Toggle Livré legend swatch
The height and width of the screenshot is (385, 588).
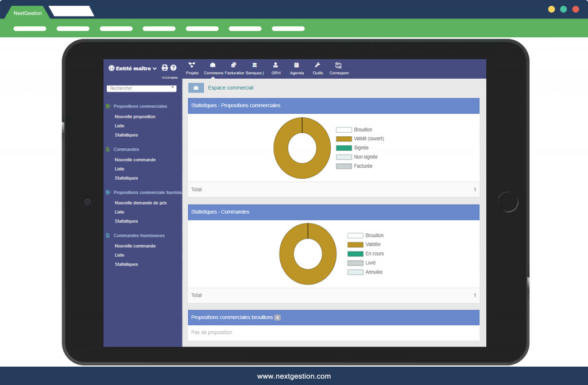355,263
